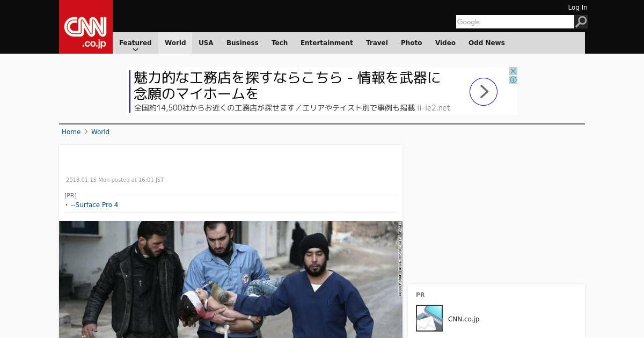The width and height of the screenshot is (644, 338).
Task: Click the CNN.co.jp logo
Action: click(x=86, y=27)
